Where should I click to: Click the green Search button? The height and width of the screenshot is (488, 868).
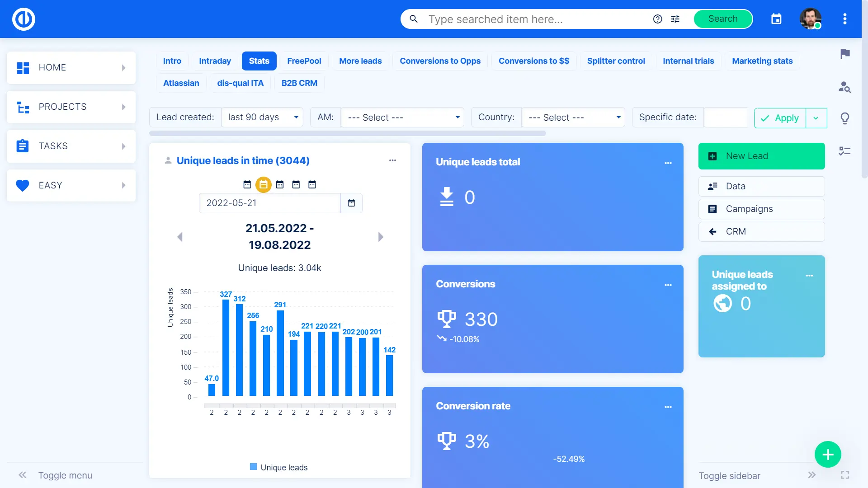pyautogui.click(x=722, y=19)
